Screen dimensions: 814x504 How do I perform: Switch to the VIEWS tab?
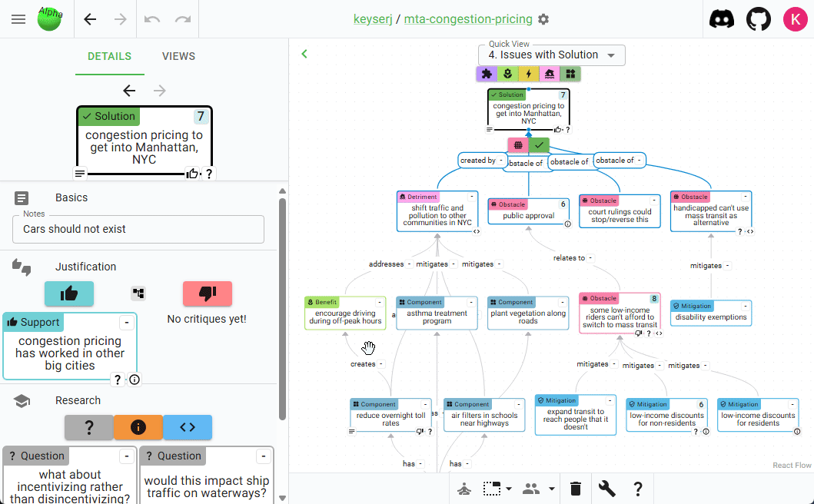tap(178, 56)
